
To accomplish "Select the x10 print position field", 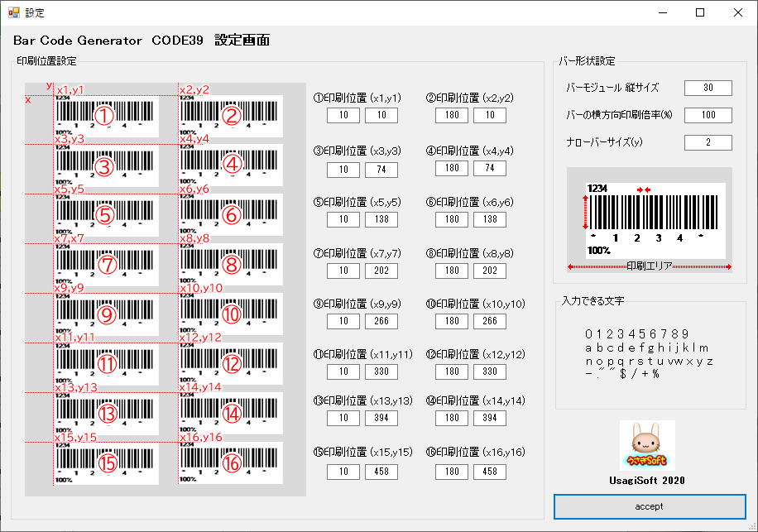I will tap(452, 321).
